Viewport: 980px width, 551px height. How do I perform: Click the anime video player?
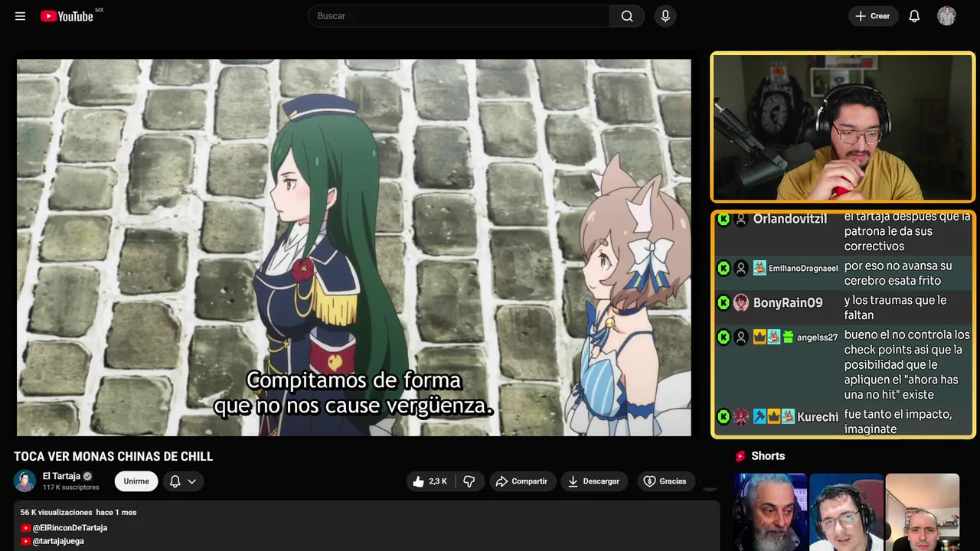354,247
